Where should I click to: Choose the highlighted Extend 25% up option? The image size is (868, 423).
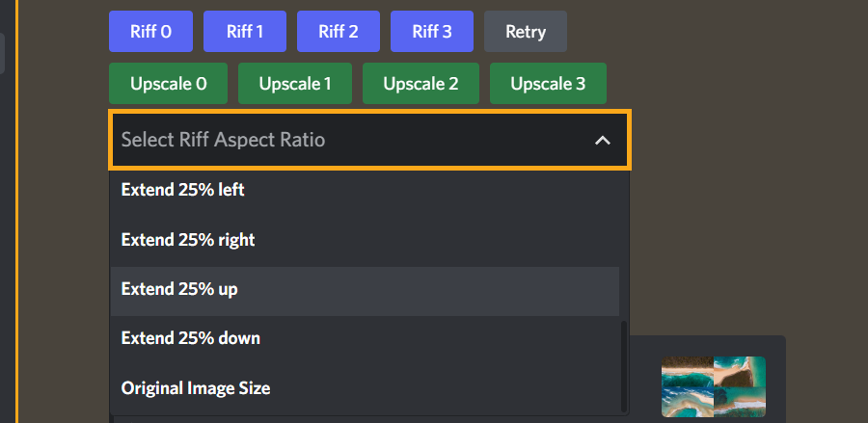365,289
